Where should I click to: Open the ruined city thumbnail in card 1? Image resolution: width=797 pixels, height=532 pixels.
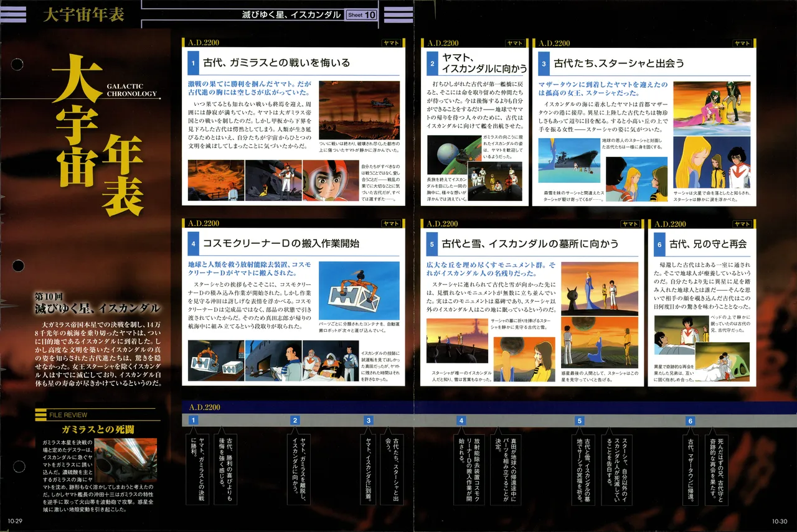coord(359,110)
